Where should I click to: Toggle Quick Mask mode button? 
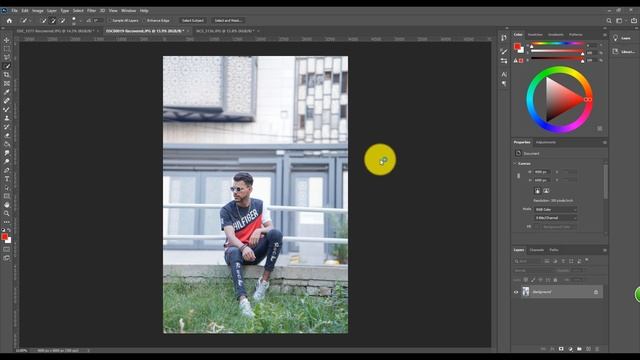7,249
